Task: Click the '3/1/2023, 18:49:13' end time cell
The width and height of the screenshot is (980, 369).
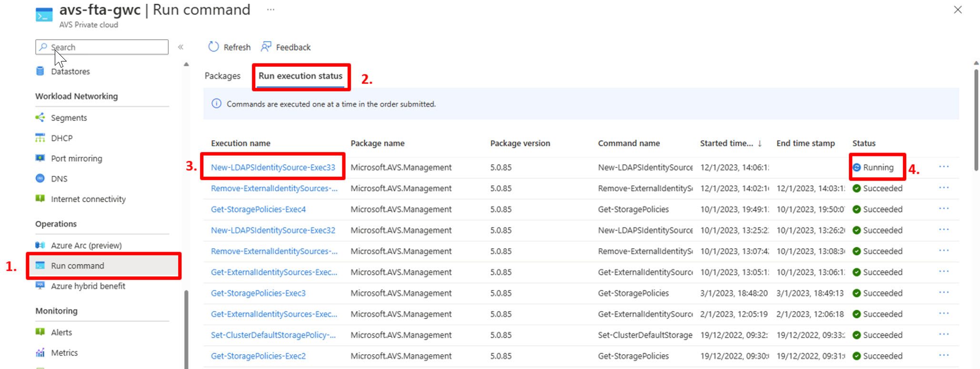Action: (810, 293)
